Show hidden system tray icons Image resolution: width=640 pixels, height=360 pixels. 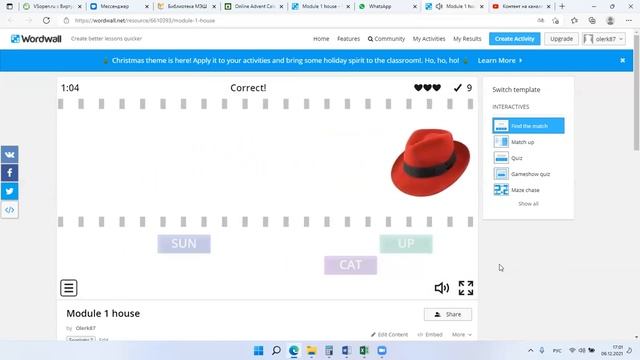[x=530, y=351]
